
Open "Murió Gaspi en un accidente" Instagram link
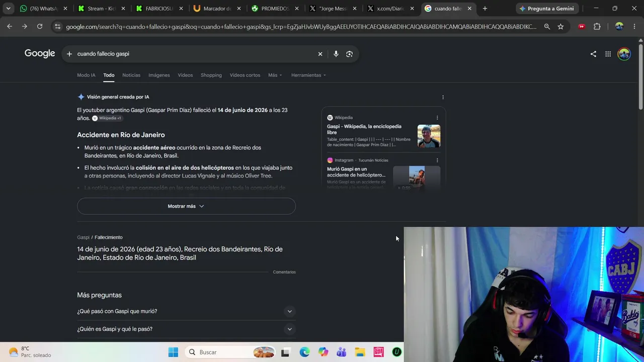coord(356,172)
